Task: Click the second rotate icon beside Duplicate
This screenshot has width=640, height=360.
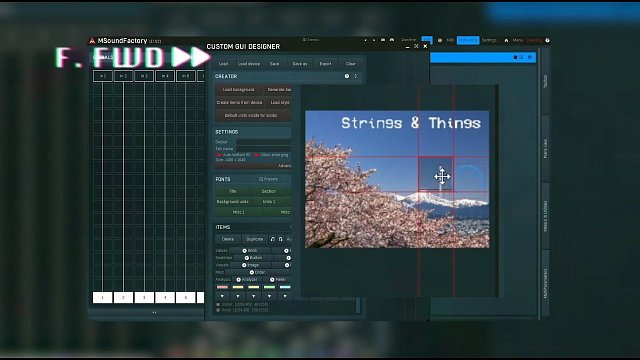Action: pos(280,239)
